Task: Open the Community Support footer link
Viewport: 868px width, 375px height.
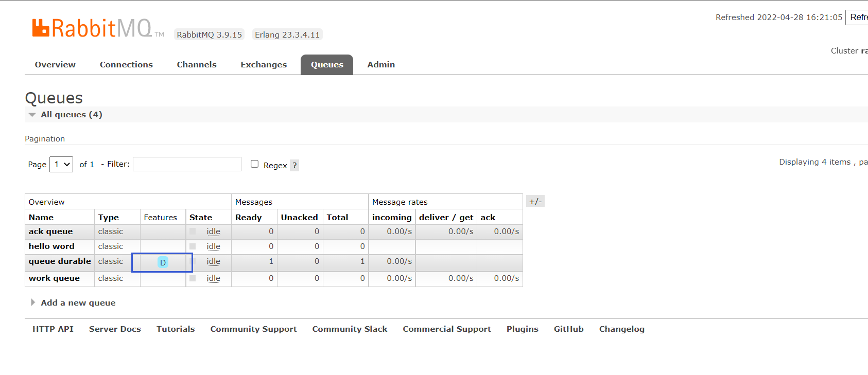Action: tap(253, 329)
